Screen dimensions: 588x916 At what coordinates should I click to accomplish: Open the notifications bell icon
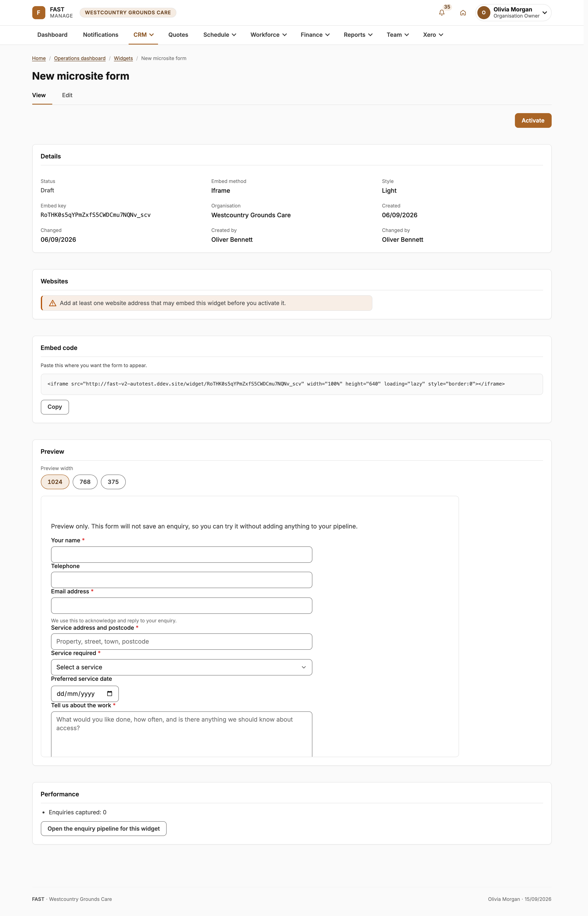point(441,13)
